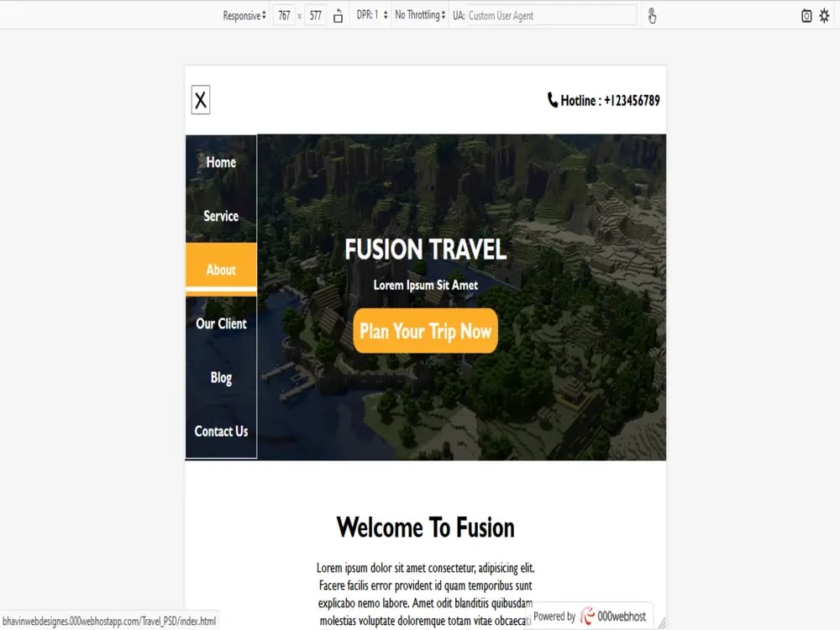This screenshot has width=840, height=630.
Task: Select Our Client in side menu
Action: point(221,323)
